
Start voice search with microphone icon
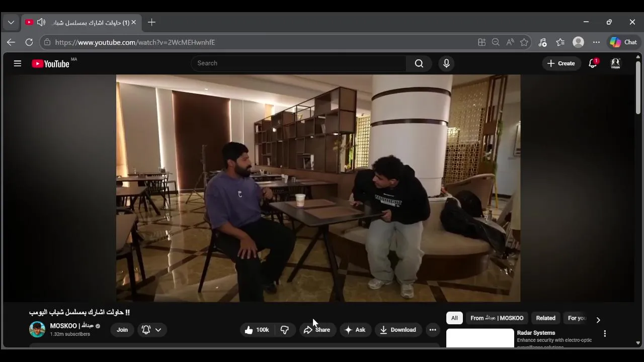tap(446, 63)
